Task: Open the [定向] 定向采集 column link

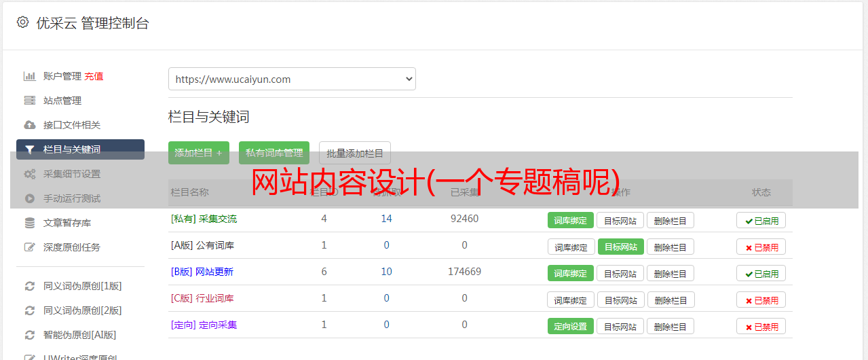Action: [204, 325]
